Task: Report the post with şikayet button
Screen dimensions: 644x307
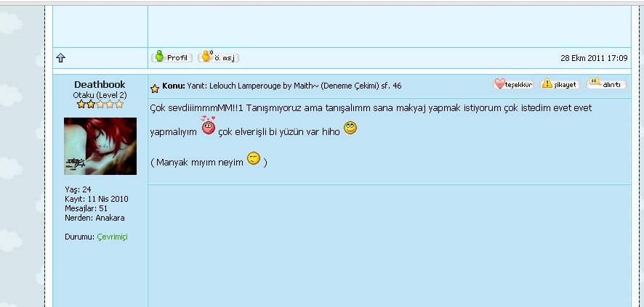Action: tap(560, 84)
